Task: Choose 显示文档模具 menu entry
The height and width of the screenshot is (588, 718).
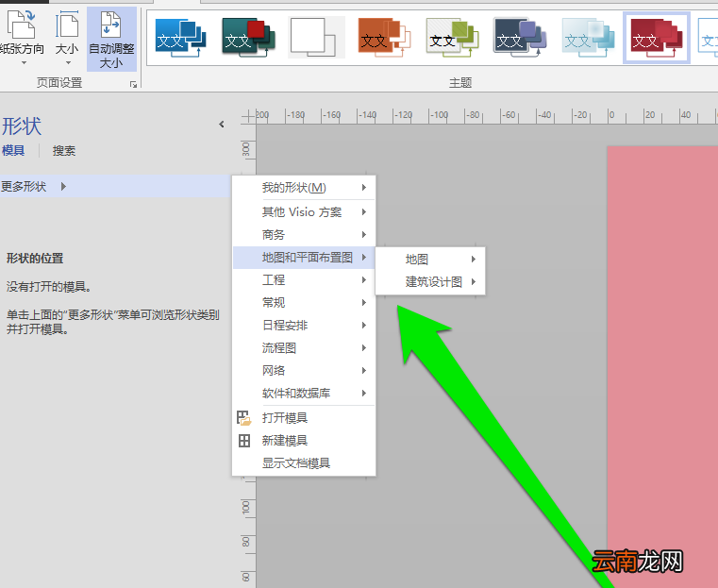Action: [304, 463]
